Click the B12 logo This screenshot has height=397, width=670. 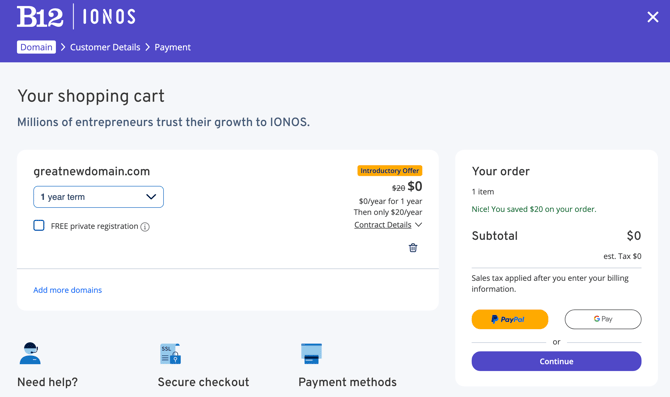(40, 17)
